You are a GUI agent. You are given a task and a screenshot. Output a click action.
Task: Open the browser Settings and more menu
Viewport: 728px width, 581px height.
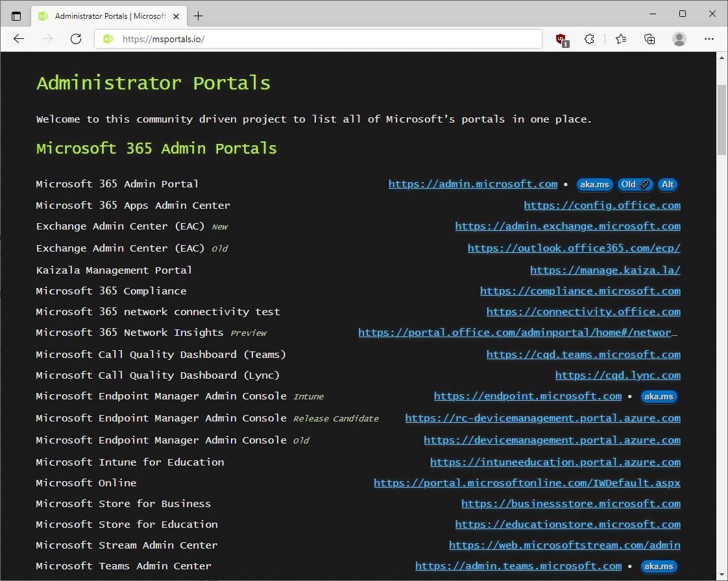[709, 39]
